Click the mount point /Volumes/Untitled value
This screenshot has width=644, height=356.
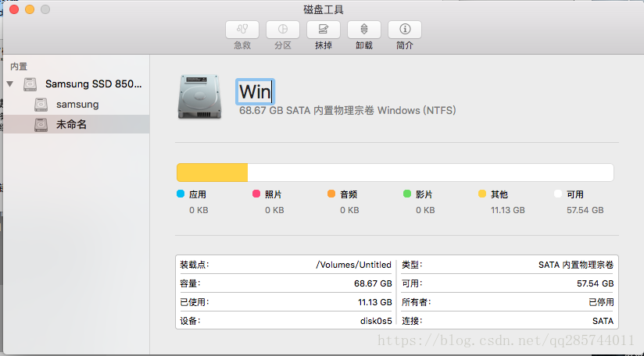click(x=353, y=265)
